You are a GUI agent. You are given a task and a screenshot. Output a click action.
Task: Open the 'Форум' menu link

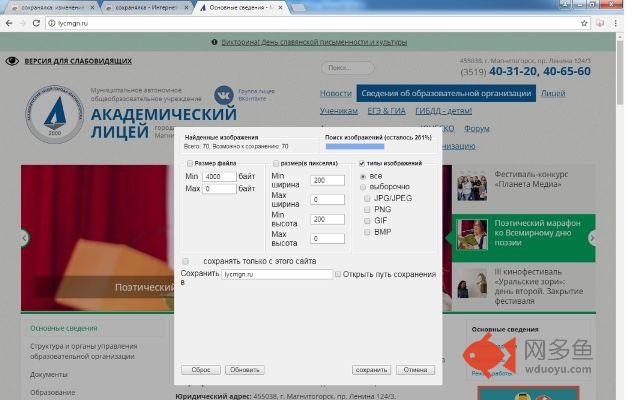click(x=477, y=129)
